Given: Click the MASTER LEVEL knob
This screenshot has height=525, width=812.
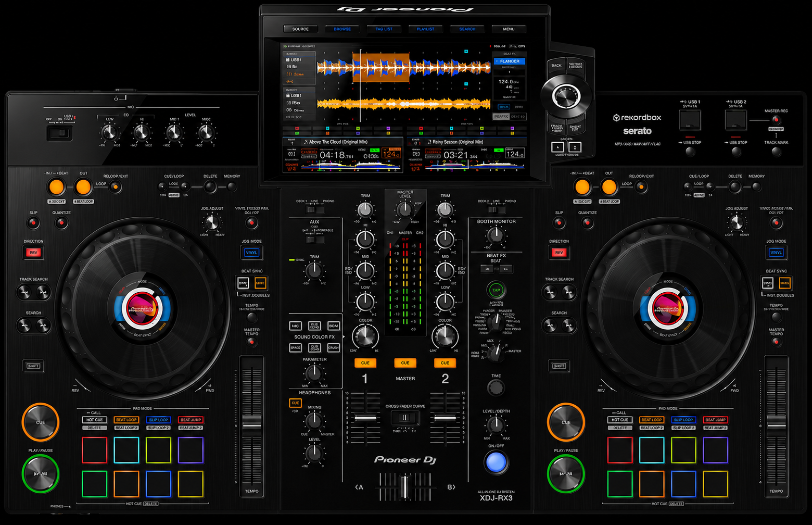Looking at the screenshot, I should tap(404, 209).
